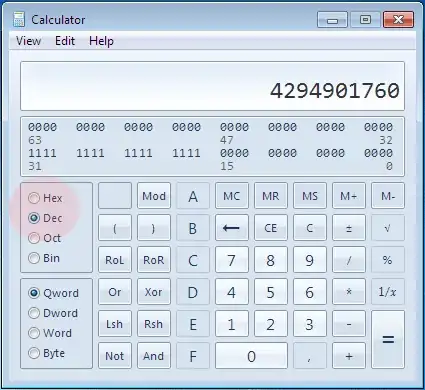Click the number 3 key

(310, 324)
